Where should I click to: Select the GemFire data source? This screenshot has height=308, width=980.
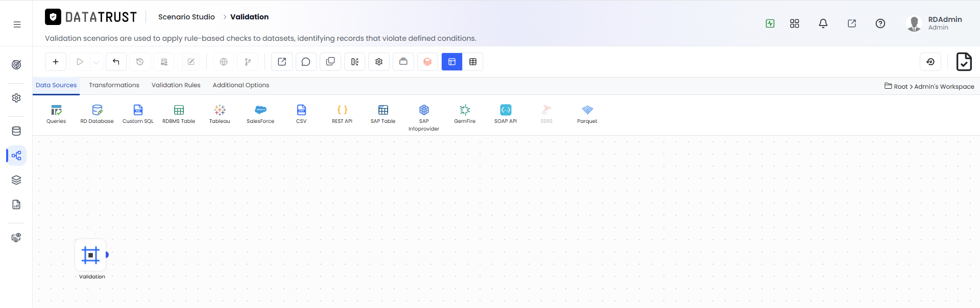point(465,114)
